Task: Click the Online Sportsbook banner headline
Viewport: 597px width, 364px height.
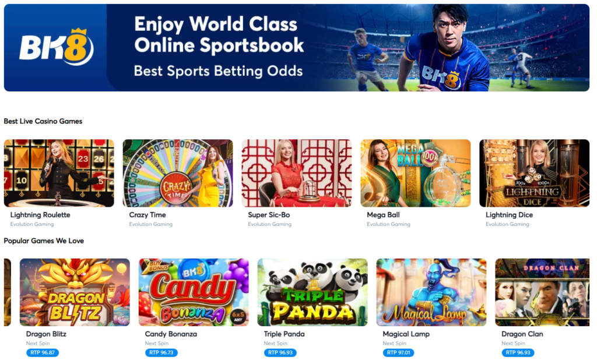Action: tap(219, 34)
